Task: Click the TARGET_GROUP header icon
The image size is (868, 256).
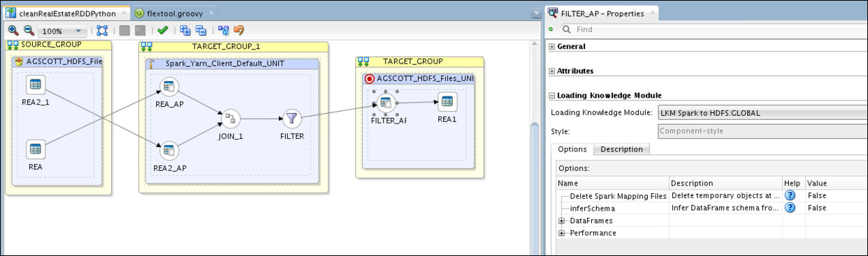Action: coord(363,61)
